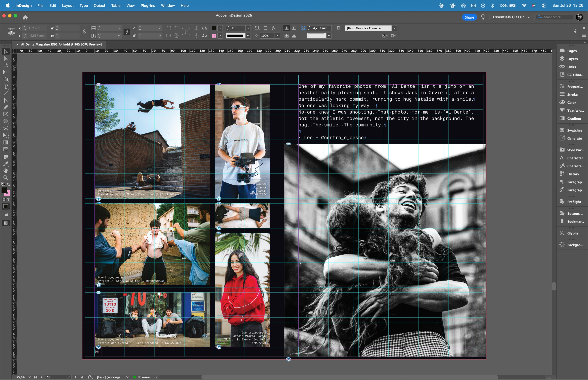588x380 pixels.
Task: Select the Selection tool
Action: pyautogui.click(x=6, y=52)
